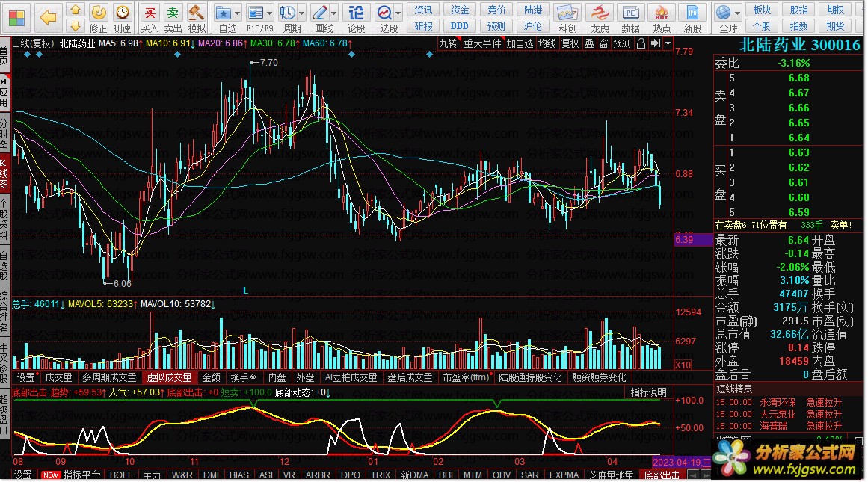Screen dimensions: 868x482
Task: Click the NEW badge beside 指标平台
Action: point(51,475)
